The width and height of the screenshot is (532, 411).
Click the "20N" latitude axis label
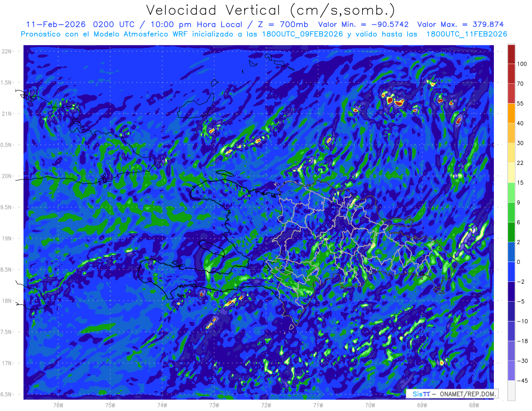tap(8, 176)
